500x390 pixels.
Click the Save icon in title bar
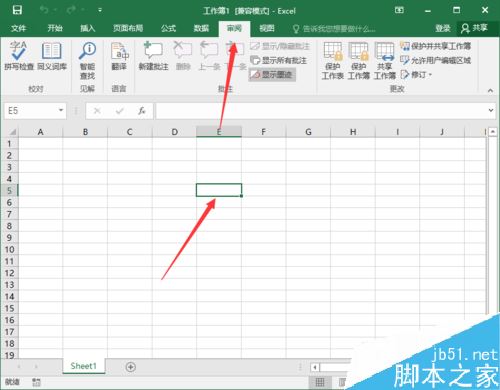point(17,10)
